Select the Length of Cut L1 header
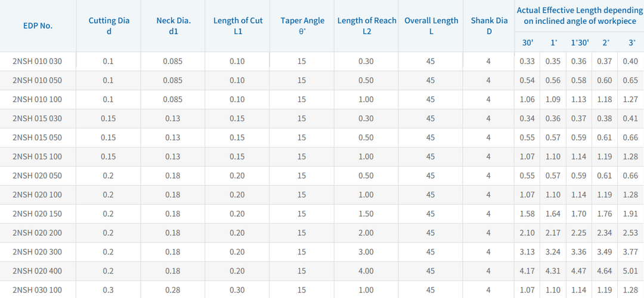Image resolution: width=644 pixels, height=298 pixels. pyautogui.click(x=238, y=26)
